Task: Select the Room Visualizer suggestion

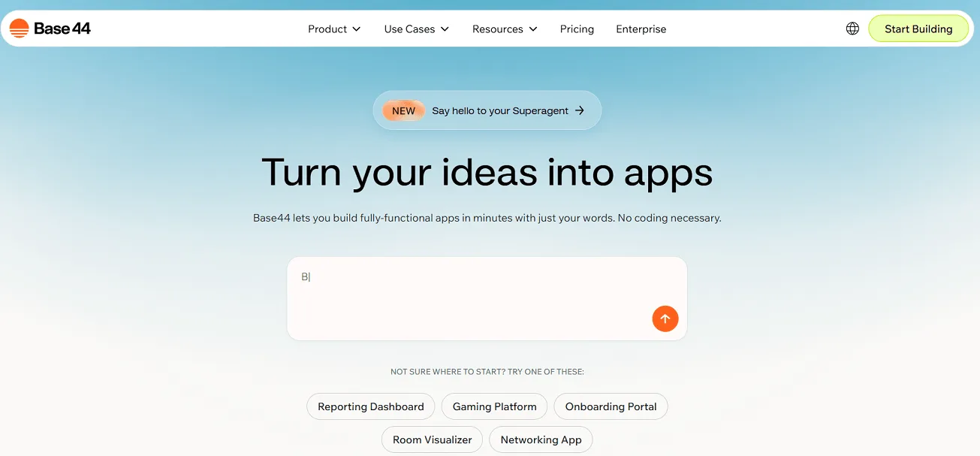Action: pos(433,439)
